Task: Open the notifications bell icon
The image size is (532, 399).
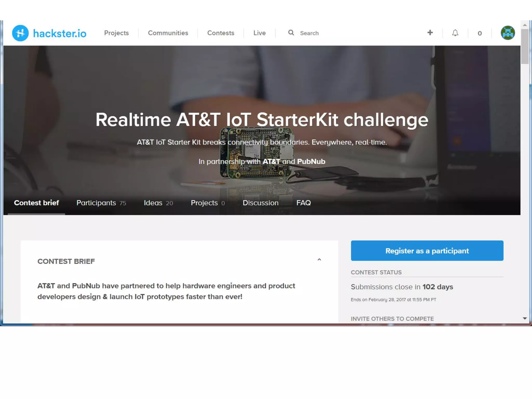Action: tap(455, 33)
